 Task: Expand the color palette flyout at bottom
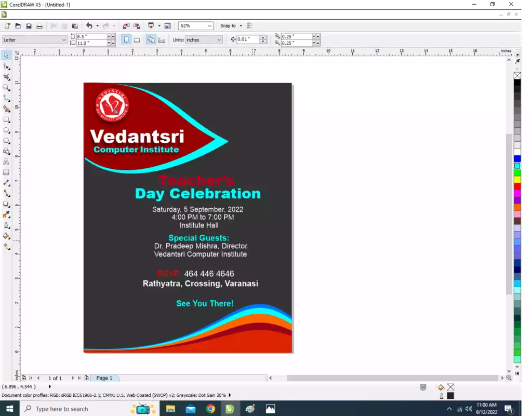click(517, 373)
